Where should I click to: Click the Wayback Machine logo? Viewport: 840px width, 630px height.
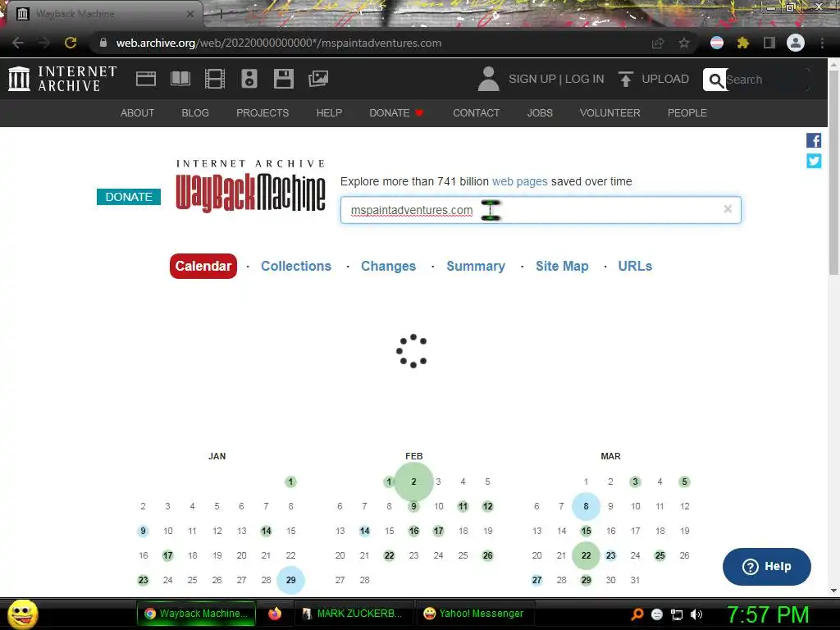click(x=250, y=186)
